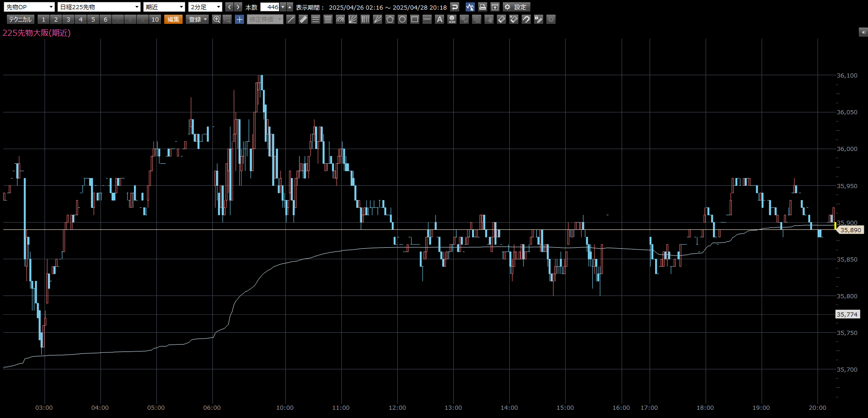Click the print chart icon
The width and height of the screenshot is (868, 418).
coord(482,7)
